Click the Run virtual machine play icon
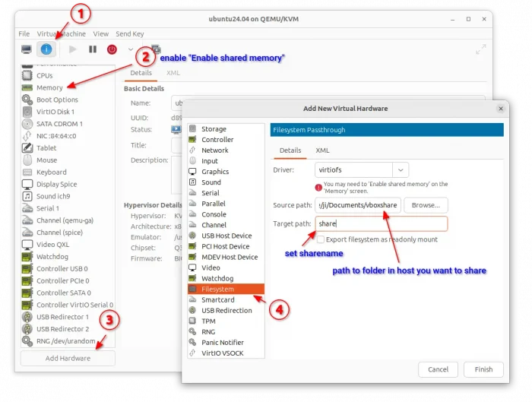 [x=72, y=49]
